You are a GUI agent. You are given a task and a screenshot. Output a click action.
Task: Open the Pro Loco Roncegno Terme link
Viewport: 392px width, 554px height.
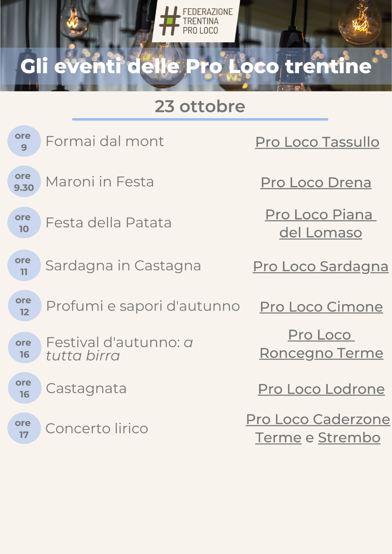pyautogui.click(x=321, y=344)
